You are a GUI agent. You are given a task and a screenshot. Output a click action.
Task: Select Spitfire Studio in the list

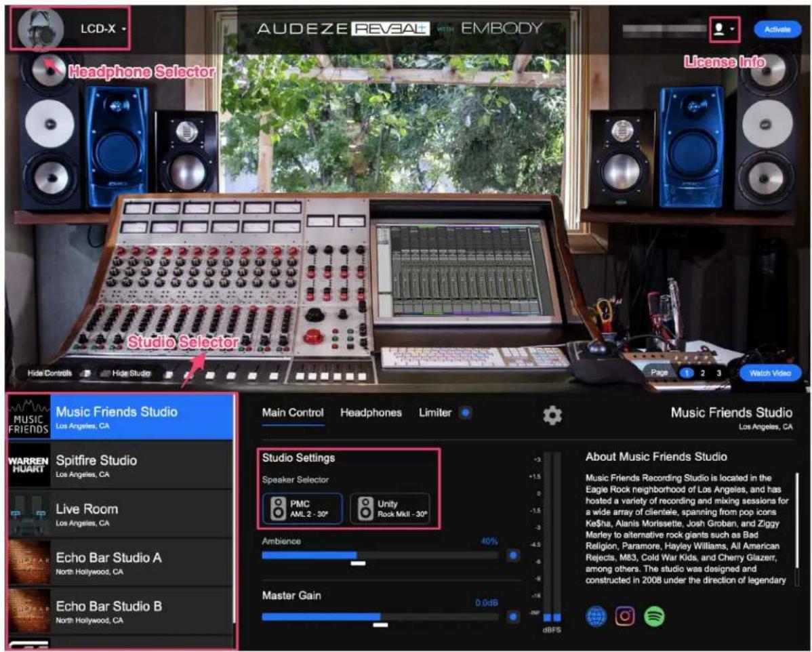120,465
